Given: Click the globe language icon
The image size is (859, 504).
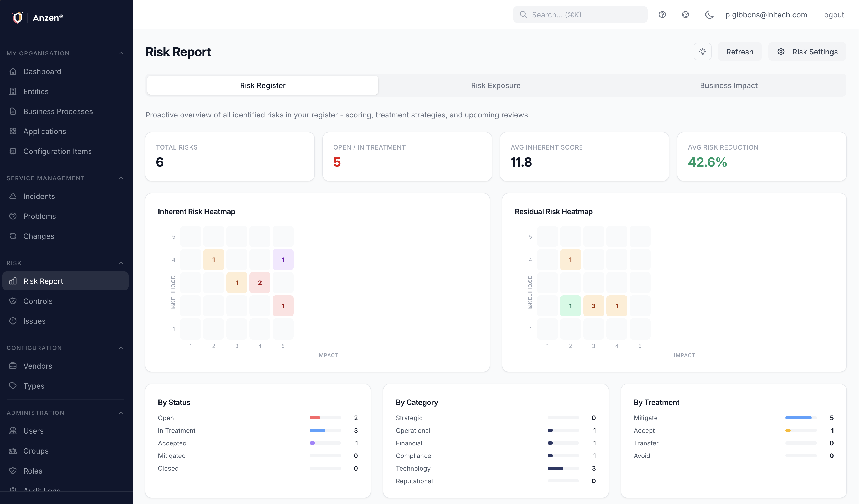Looking at the screenshot, I should (686, 14).
